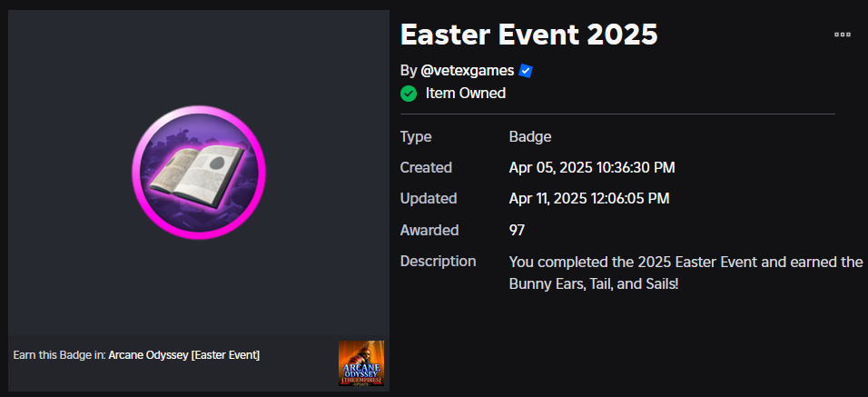This screenshot has width=868, height=397.
Task: Select the Apr 11, 2025 updated date
Action: point(589,199)
